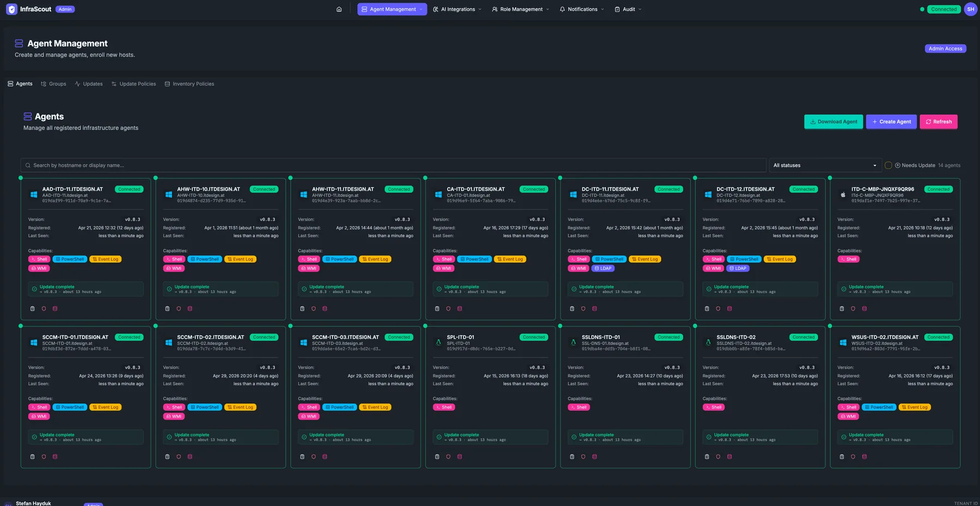The height and width of the screenshot is (506, 980).
Task: Focus the hostname search field
Action: (x=393, y=165)
